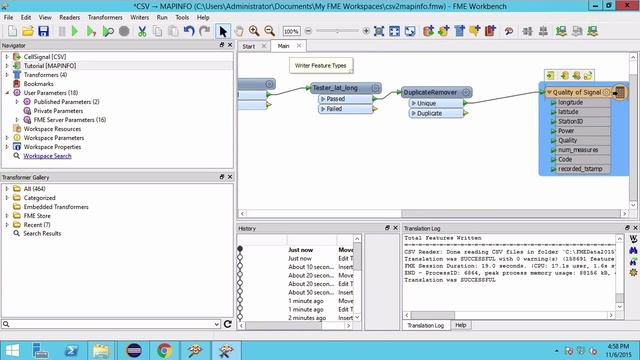
Task: Open the Readers menu
Action: [69, 17]
